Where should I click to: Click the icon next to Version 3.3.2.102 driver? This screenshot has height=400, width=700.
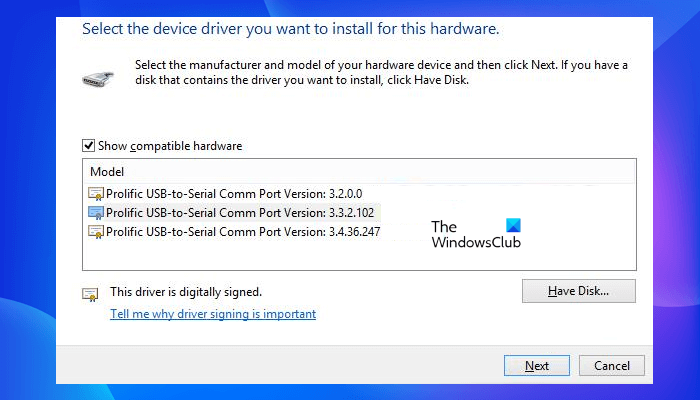(x=97, y=212)
